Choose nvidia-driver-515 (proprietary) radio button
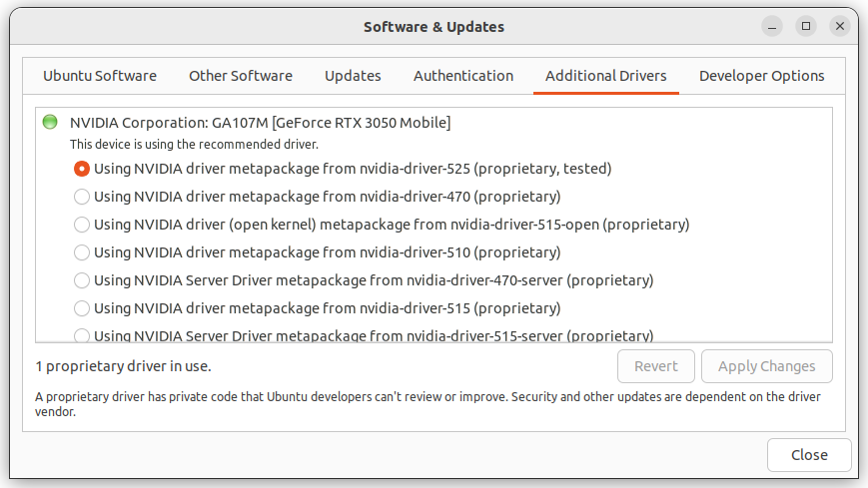This screenshot has height=488, width=868. click(82, 308)
